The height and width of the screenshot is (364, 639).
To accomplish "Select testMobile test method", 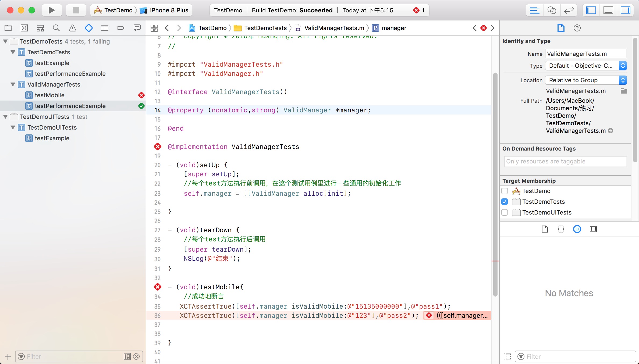I will click(73, 95).
